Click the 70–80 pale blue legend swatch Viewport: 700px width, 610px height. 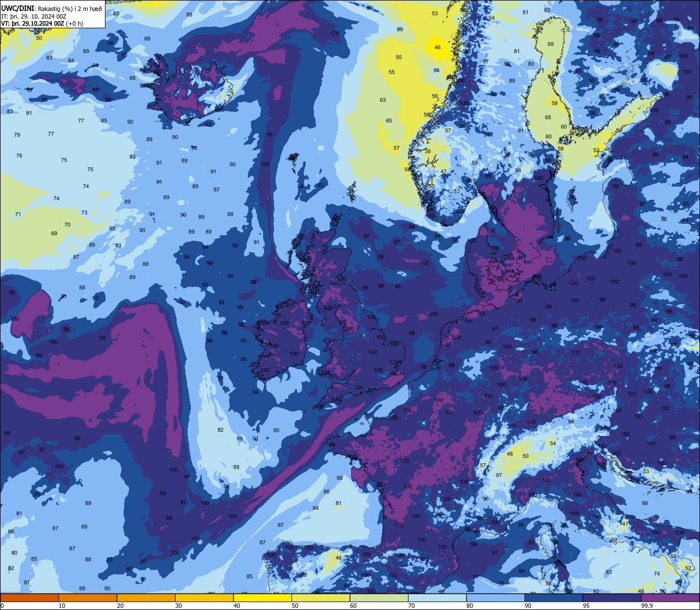pyautogui.click(x=437, y=597)
